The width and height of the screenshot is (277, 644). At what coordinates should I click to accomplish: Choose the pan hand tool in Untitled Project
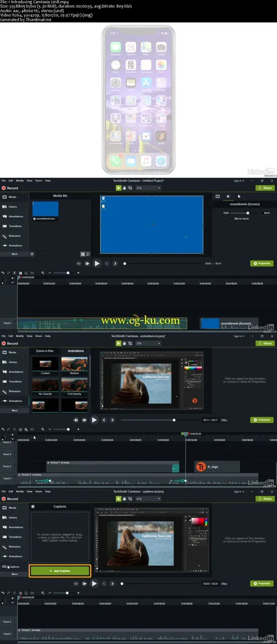click(x=124, y=187)
